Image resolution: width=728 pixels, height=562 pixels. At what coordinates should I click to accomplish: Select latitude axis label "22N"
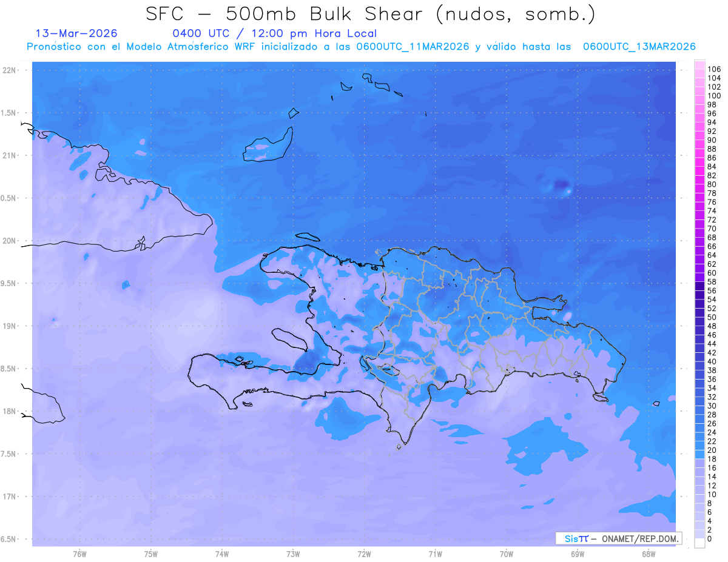[10, 70]
